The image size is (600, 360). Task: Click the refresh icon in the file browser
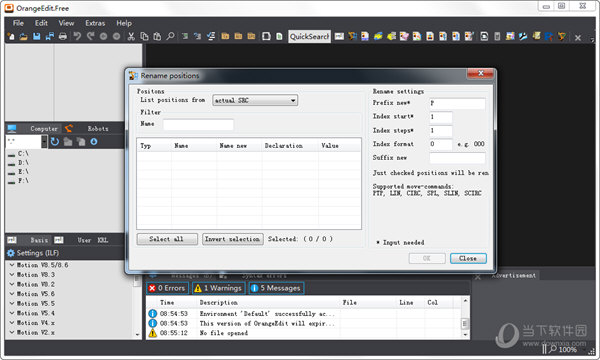point(55,142)
